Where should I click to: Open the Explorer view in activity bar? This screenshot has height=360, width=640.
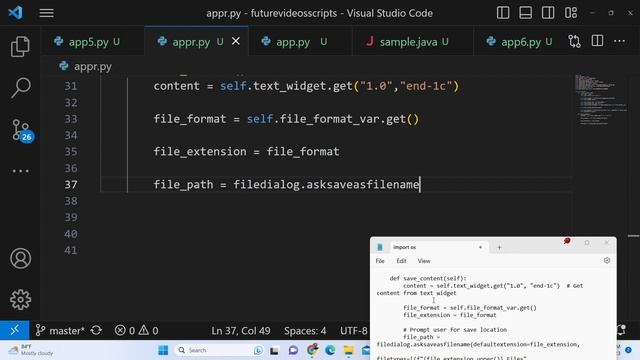pyautogui.click(x=20, y=46)
